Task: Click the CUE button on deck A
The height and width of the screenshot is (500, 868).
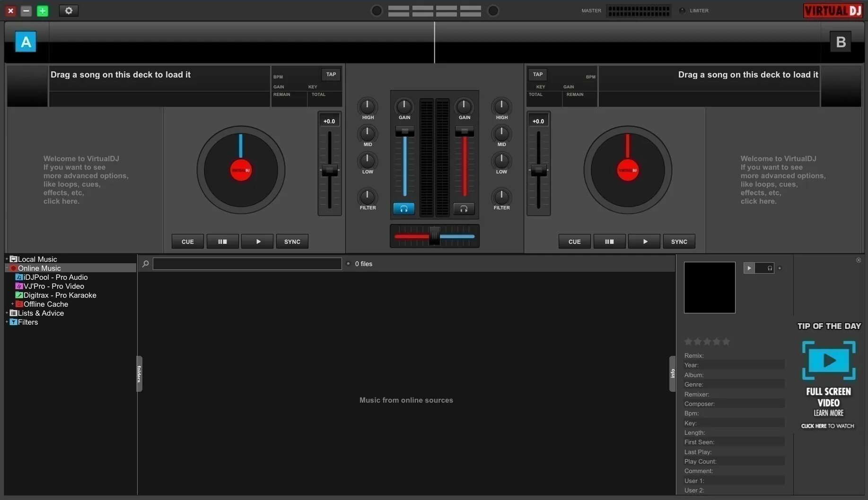Action: tap(188, 241)
